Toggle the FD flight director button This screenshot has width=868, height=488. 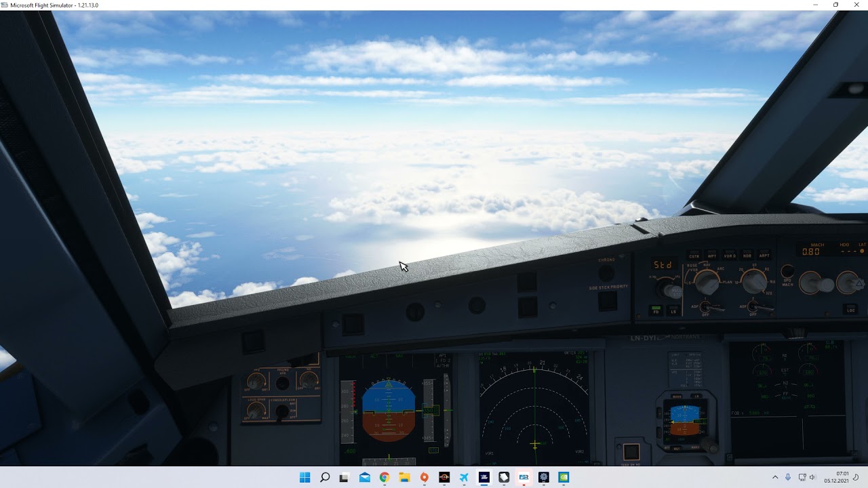point(656,310)
